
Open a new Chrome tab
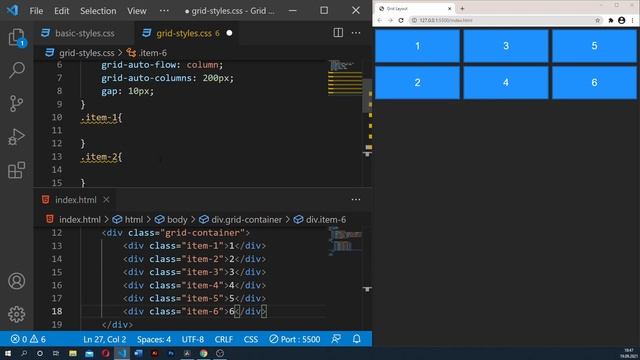tap(462, 8)
